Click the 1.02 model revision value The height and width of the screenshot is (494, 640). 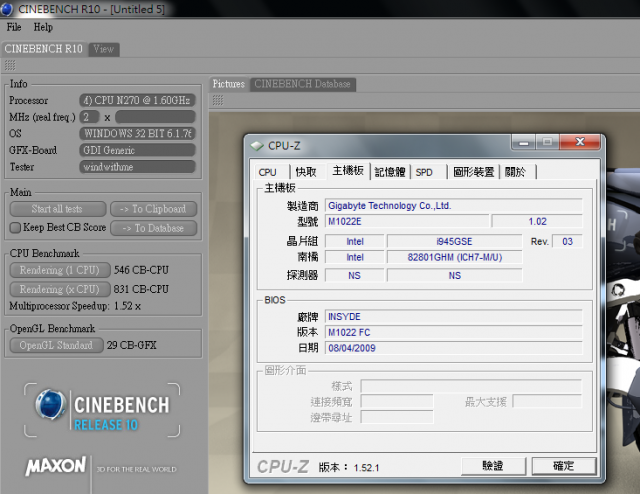537,222
